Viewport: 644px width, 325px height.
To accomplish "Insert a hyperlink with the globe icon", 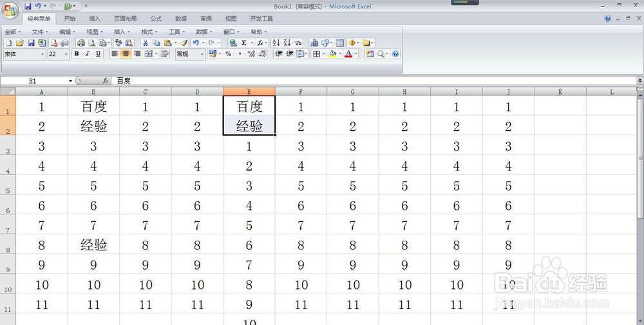I will (x=233, y=42).
